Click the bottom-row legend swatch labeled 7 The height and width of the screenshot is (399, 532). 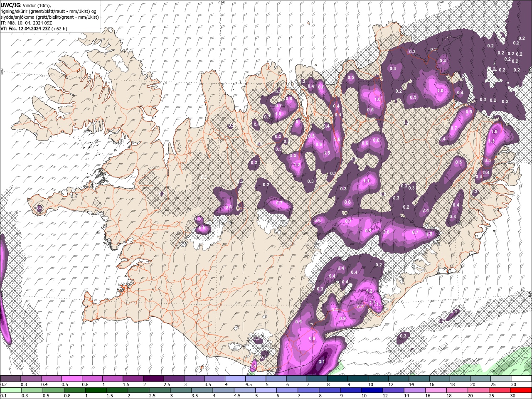click(308, 390)
